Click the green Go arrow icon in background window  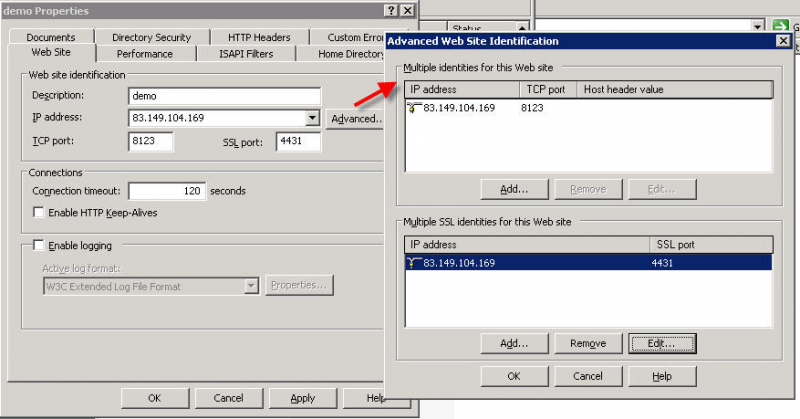781,26
